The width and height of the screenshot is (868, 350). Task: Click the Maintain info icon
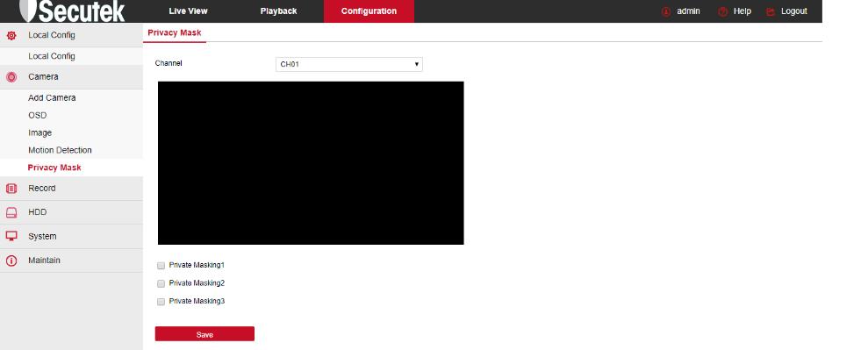tap(11, 261)
